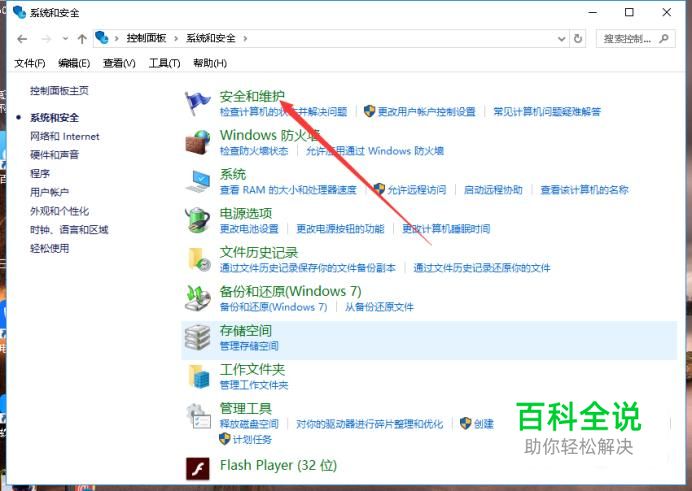Select 时钟、语言和区域 in sidebar
Image resolution: width=692 pixels, height=491 pixels.
coord(69,229)
